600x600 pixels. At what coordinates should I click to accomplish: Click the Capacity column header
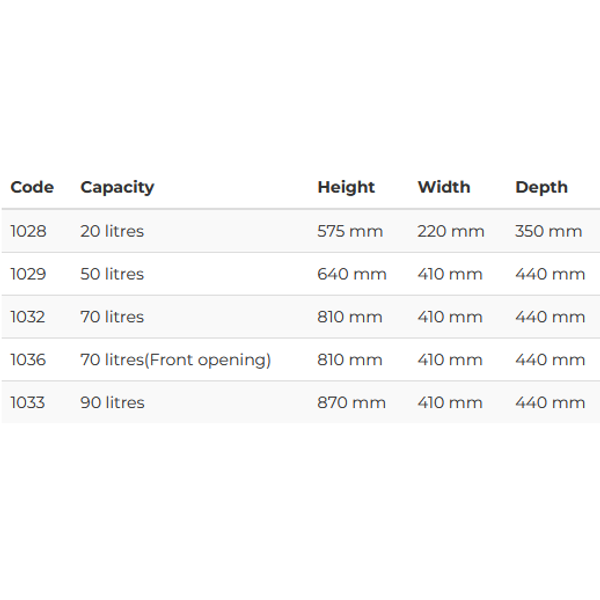coord(117,188)
